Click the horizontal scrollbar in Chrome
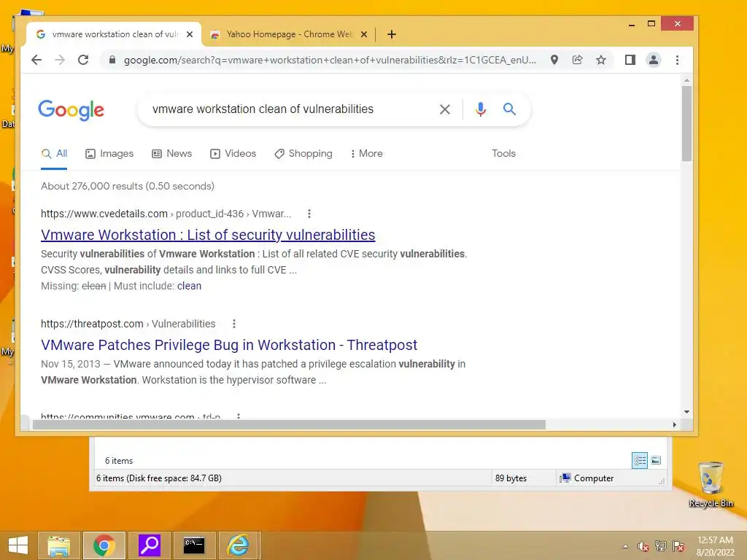 (x=289, y=424)
